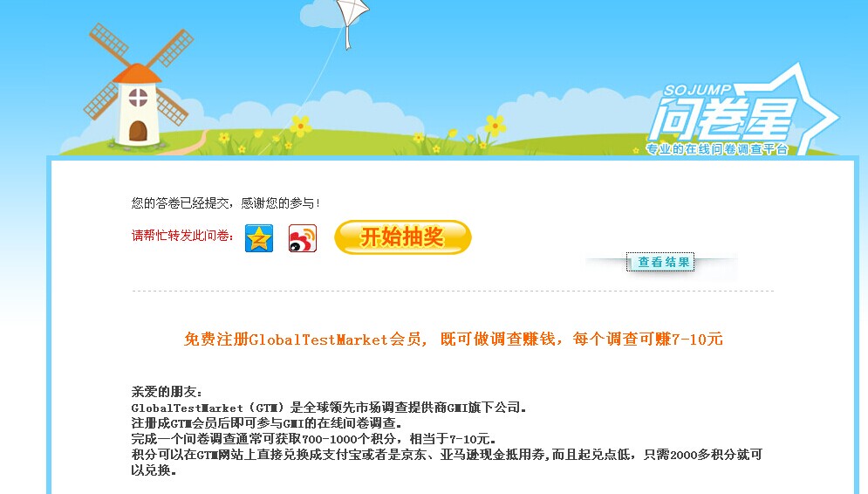This screenshot has width=868, height=494.
Task: Click the dashed divider under the share row
Action: pyautogui.click(x=453, y=290)
